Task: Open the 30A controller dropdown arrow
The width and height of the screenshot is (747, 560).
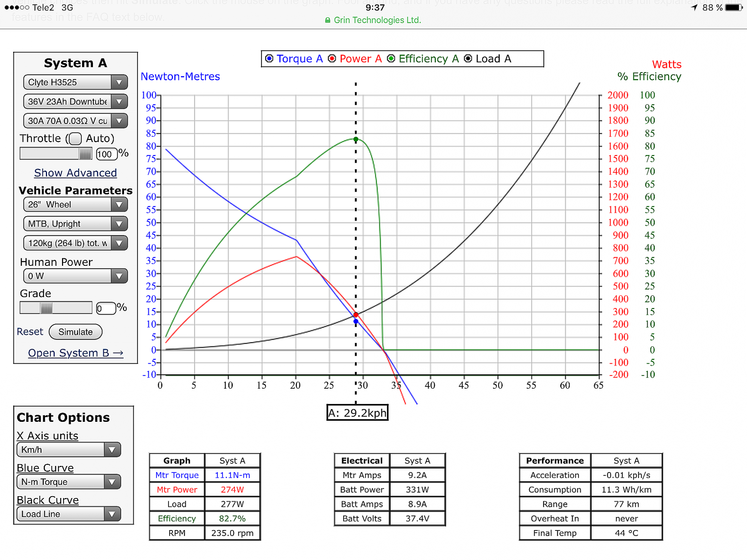Action: [x=119, y=121]
